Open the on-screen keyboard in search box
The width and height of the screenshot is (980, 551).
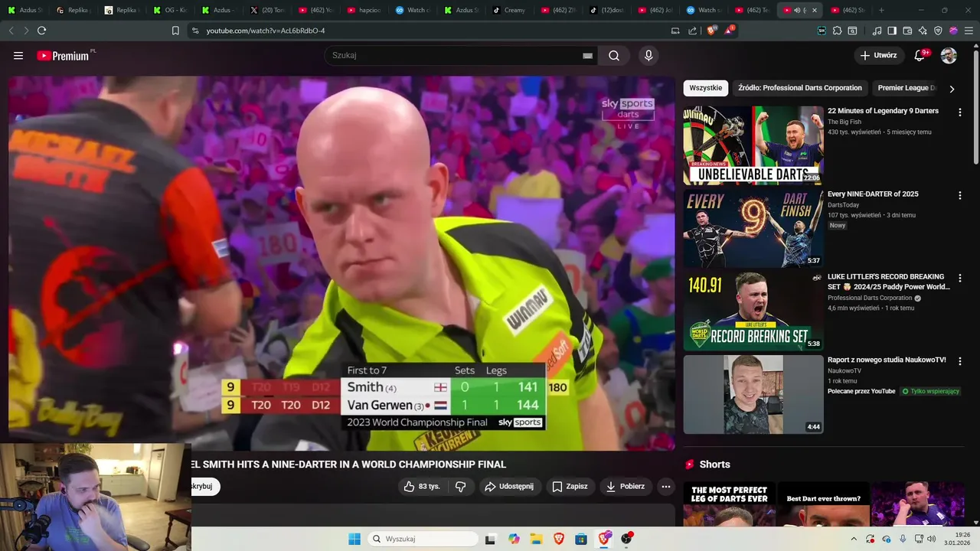(588, 56)
